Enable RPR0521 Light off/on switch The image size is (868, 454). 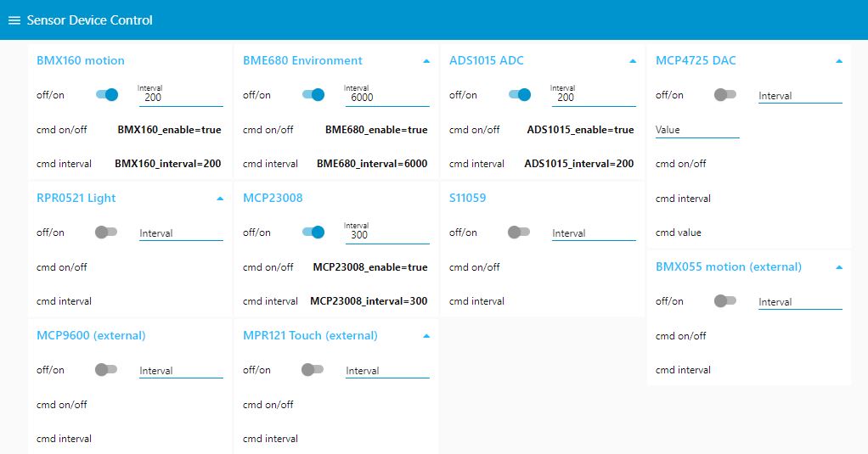106,233
